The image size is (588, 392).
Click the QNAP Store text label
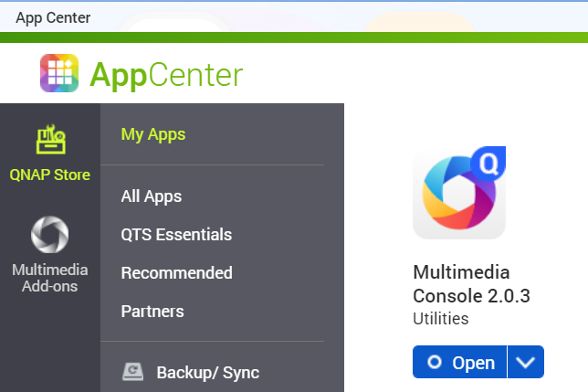[x=50, y=175]
